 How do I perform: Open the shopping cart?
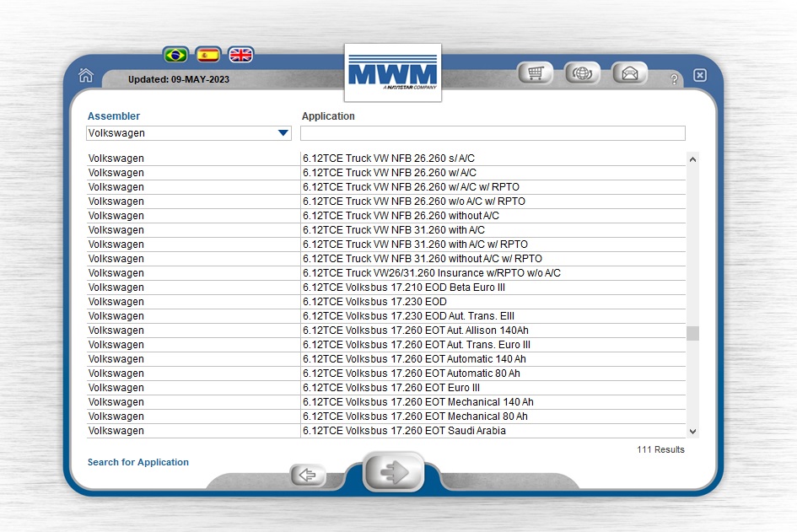535,73
